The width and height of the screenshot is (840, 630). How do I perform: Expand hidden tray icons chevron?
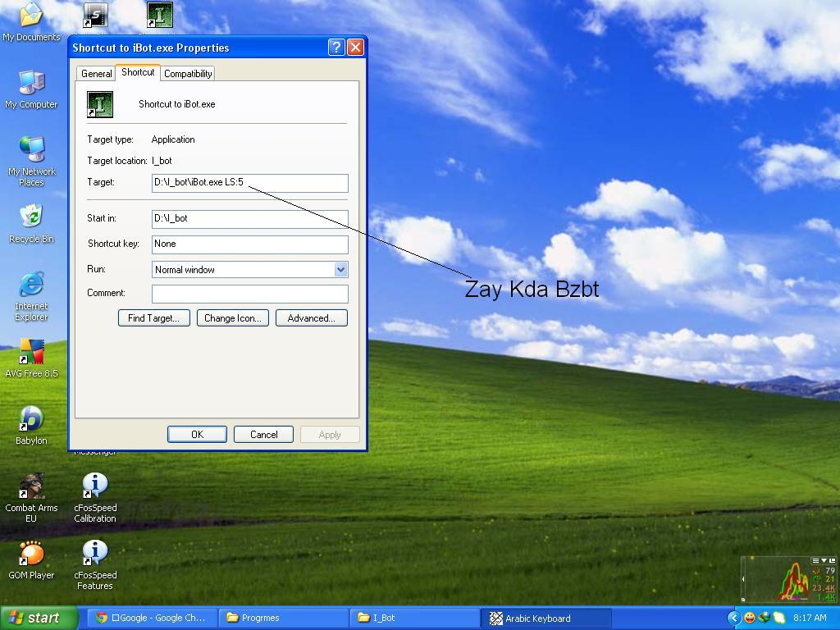point(734,619)
